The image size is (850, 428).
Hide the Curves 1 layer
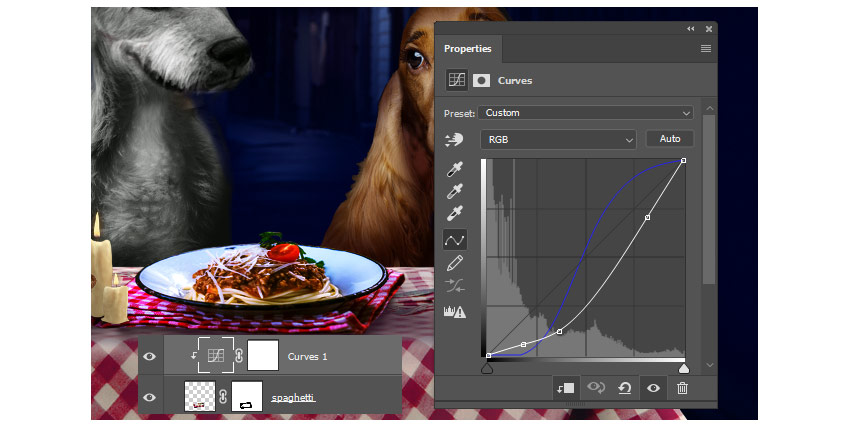tap(150, 356)
